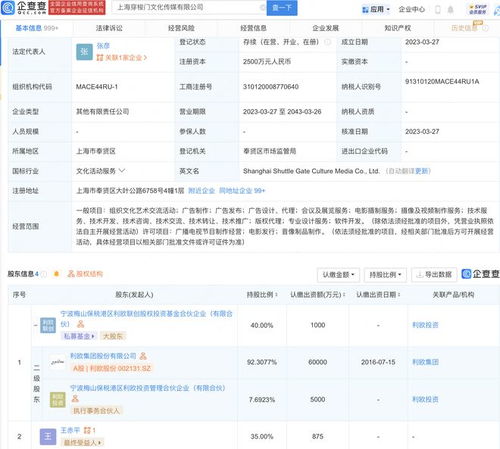
Task: Open legal representative 张彦 profile link
Action: tap(103, 46)
